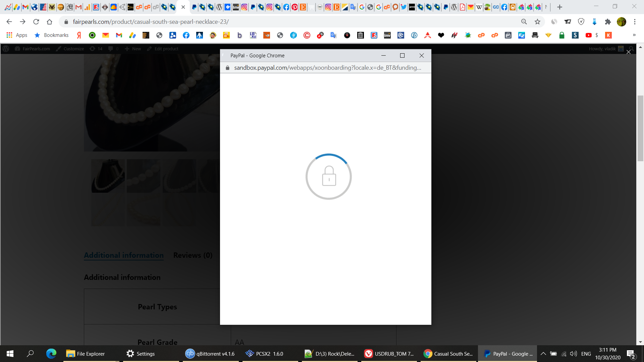Open the Windows Start menu
This screenshot has width=644, height=362.
click(10, 354)
